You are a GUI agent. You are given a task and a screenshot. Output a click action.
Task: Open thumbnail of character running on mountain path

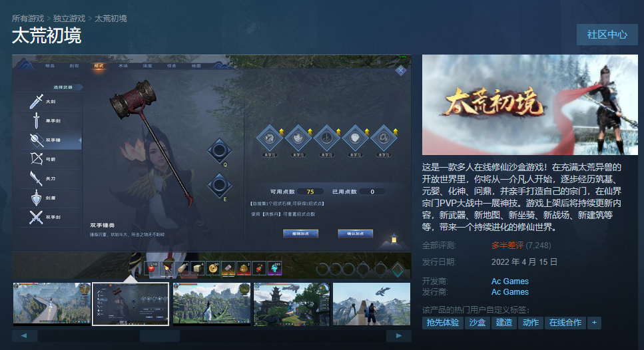pyautogui.click(x=52, y=303)
